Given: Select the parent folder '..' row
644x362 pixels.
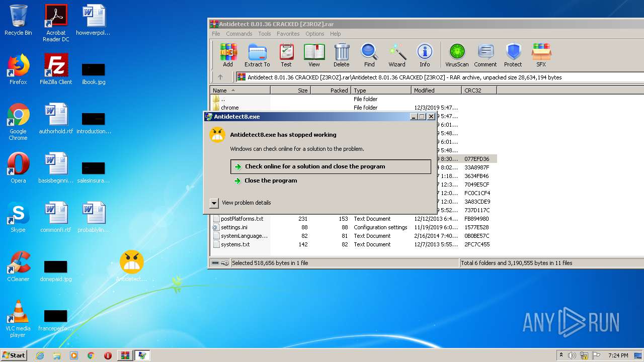Looking at the screenshot, I should [354, 99].
